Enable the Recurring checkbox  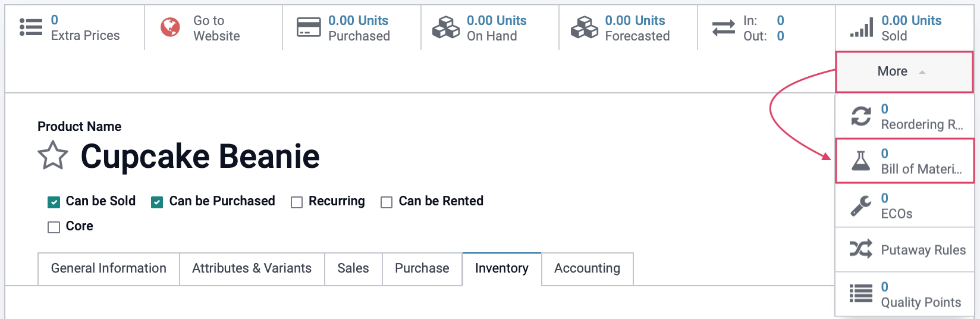(x=297, y=202)
